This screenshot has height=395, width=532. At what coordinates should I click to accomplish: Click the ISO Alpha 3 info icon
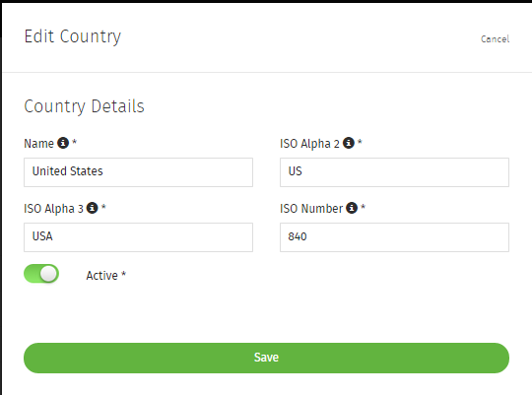tap(92, 208)
